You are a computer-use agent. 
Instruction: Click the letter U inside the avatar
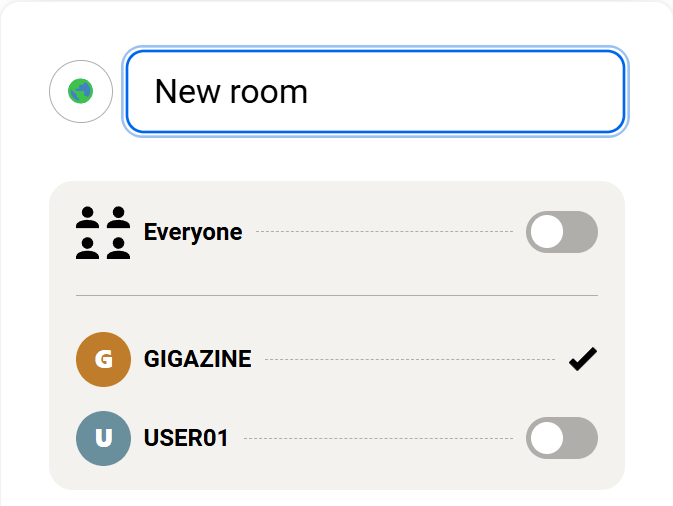tap(103, 438)
